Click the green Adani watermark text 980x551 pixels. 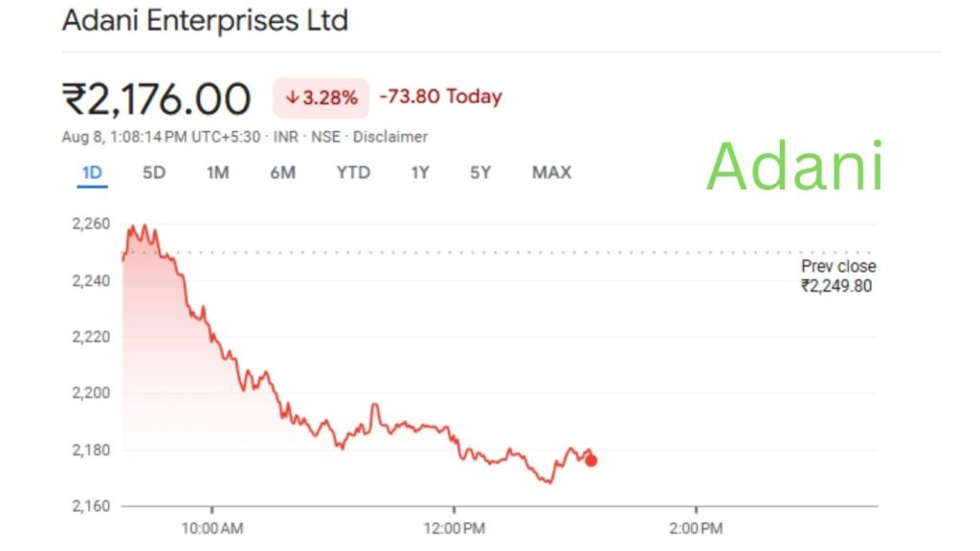pos(794,165)
